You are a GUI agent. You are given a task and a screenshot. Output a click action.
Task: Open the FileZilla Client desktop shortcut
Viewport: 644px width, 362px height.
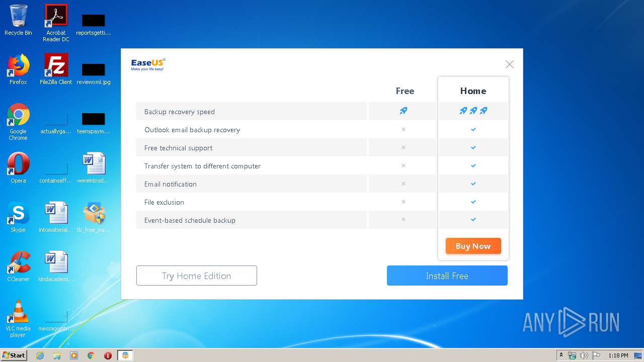tap(56, 69)
